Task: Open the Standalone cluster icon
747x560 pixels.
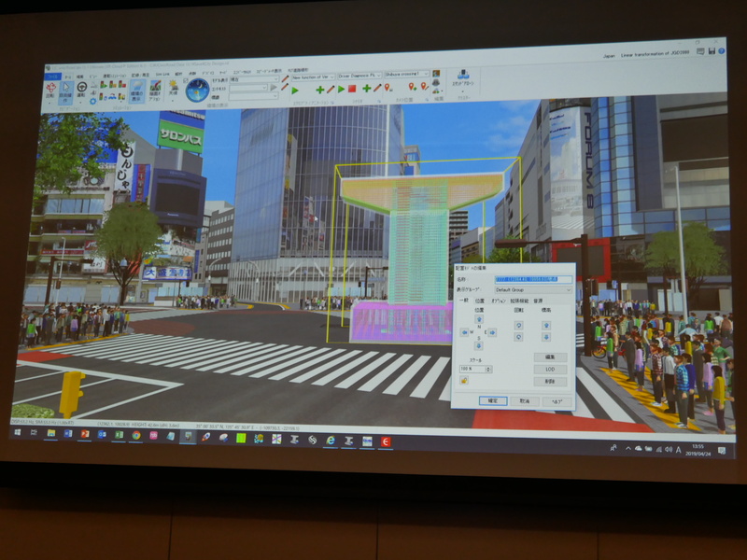Action: (462, 79)
